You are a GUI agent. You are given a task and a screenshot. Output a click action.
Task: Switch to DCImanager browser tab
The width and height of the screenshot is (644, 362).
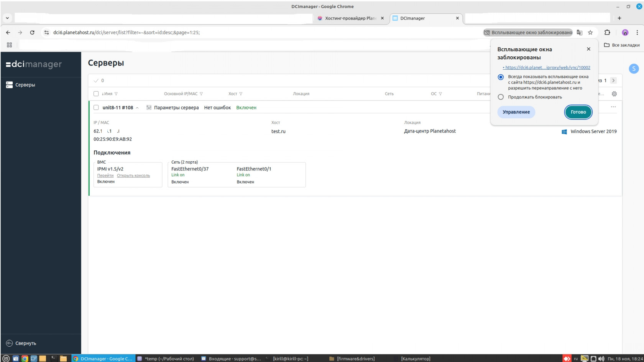tap(426, 18)
